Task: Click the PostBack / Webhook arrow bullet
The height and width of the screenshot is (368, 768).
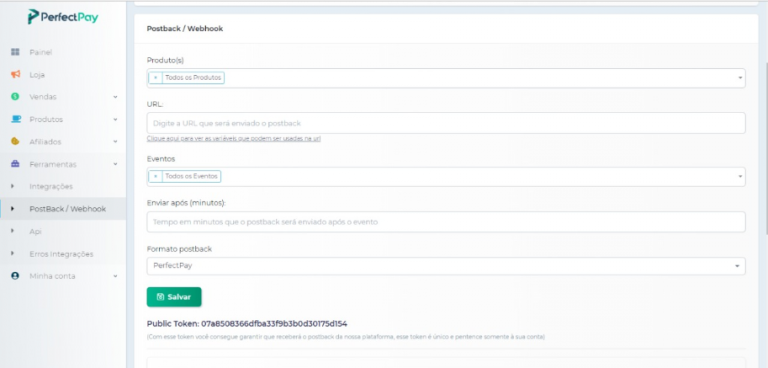Action: 13,209
